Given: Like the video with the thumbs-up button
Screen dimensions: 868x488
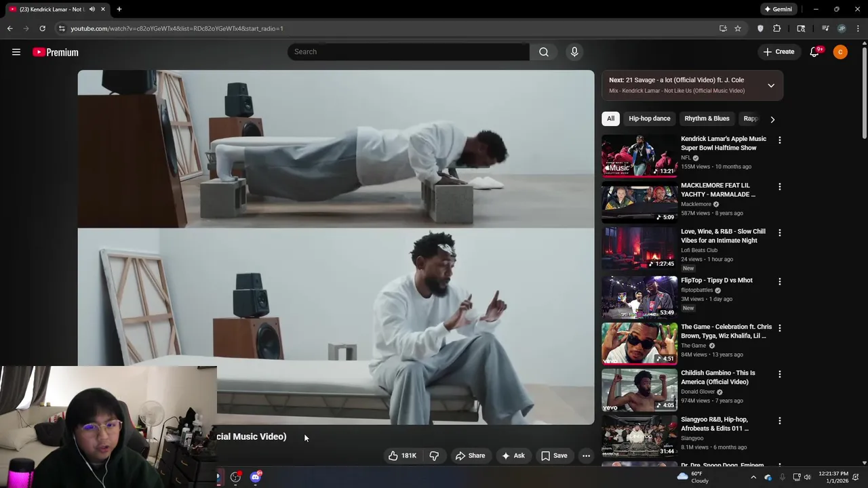Looking at the screenshot, I should (402, 455).
